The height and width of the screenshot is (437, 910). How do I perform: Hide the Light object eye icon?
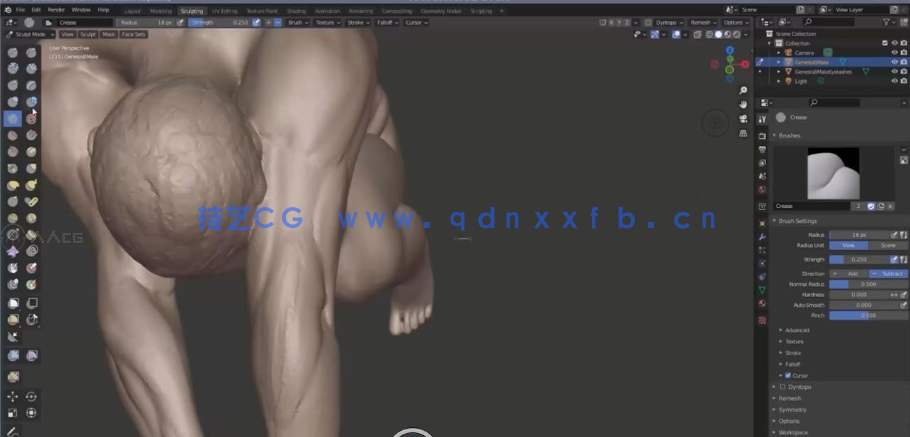coord(894,81)
